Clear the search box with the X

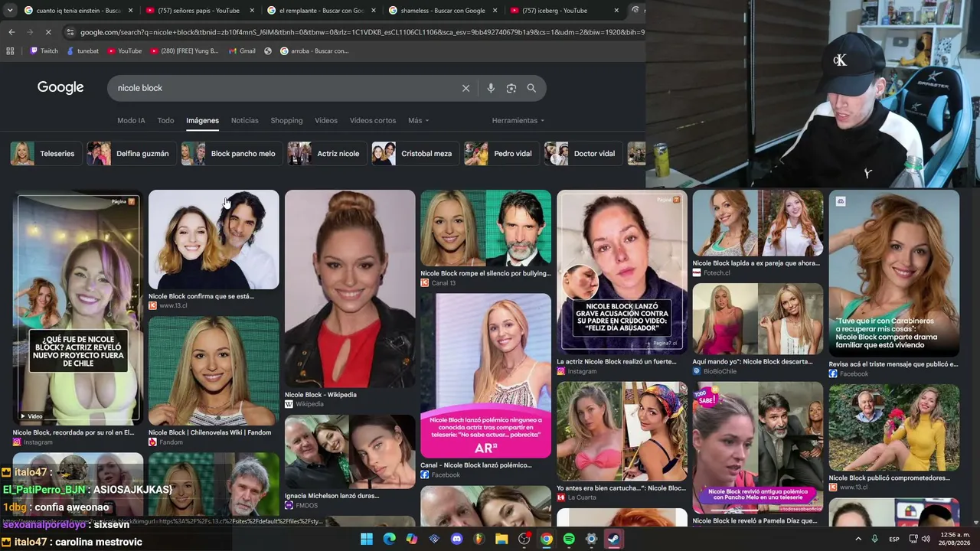click(465, 88)
